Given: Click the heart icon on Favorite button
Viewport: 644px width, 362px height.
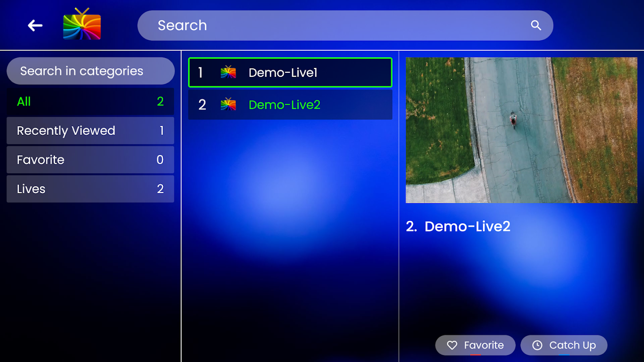Looking at the screenshot, I should pyautogui.click(x=452, y=345).
